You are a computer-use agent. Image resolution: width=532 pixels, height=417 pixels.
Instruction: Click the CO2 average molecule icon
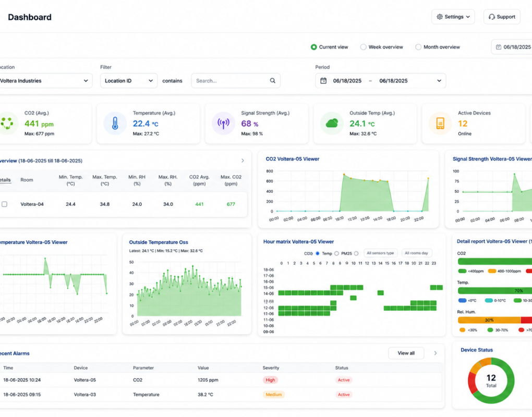[x=7, y=123]
